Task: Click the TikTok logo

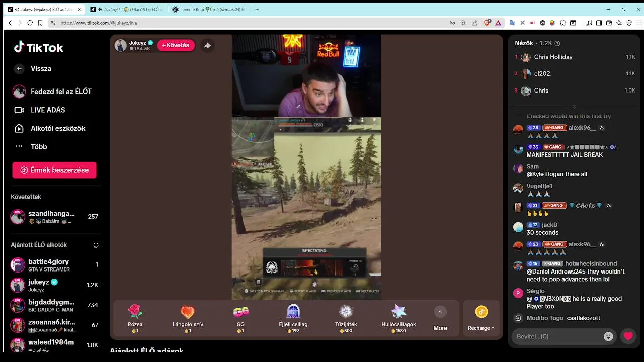Action: pos(39,48)
